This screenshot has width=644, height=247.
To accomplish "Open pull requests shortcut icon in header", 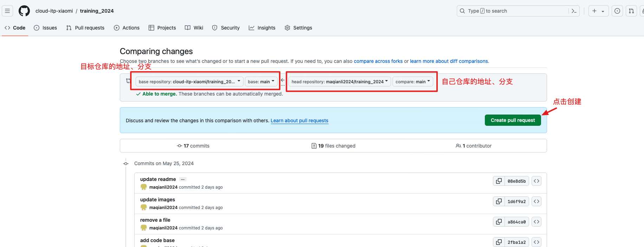I will point(631,11).
